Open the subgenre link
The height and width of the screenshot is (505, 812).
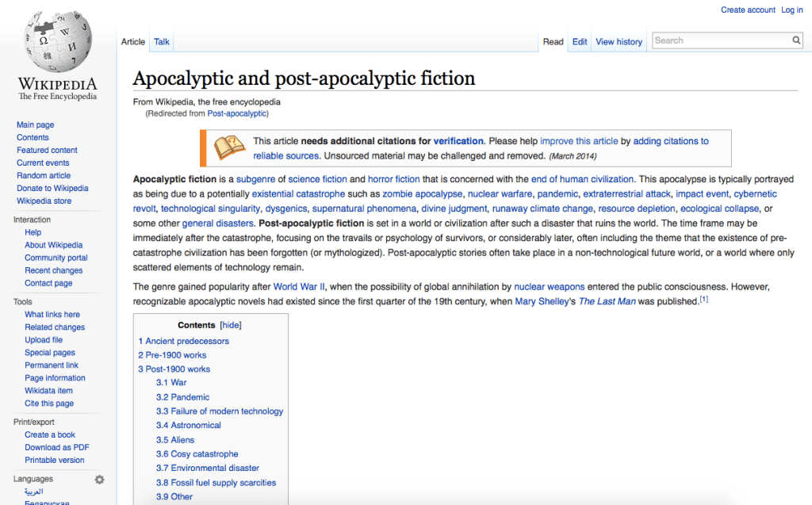pos(256,179)
